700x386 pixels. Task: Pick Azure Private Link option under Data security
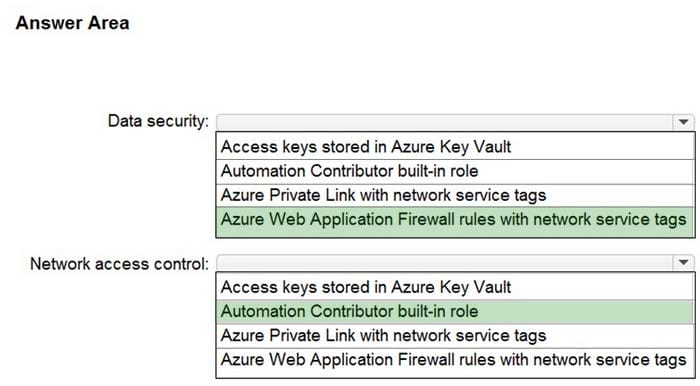pyautogui.click(x=455, y=195)
